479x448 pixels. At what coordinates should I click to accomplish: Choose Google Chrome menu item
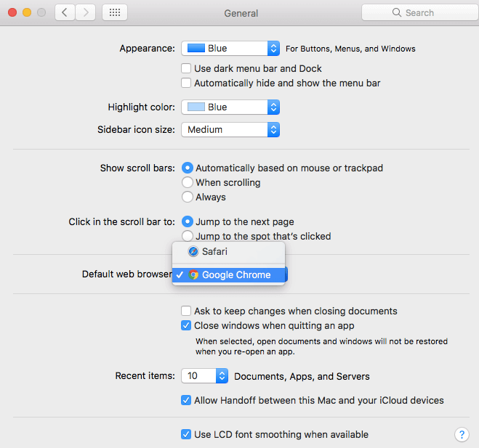(x=228, y=274)
